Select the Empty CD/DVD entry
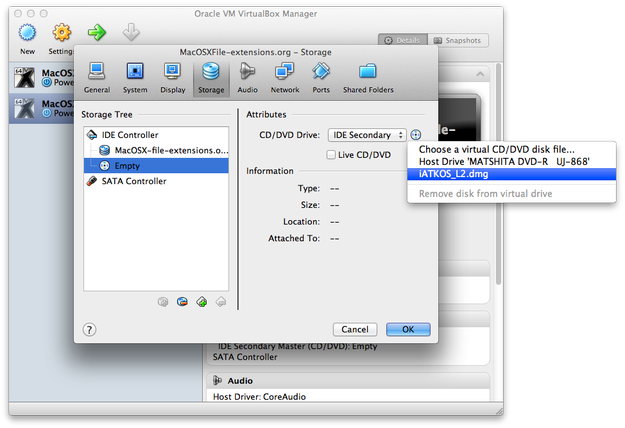625x428 pixels. tap(156, 165)
